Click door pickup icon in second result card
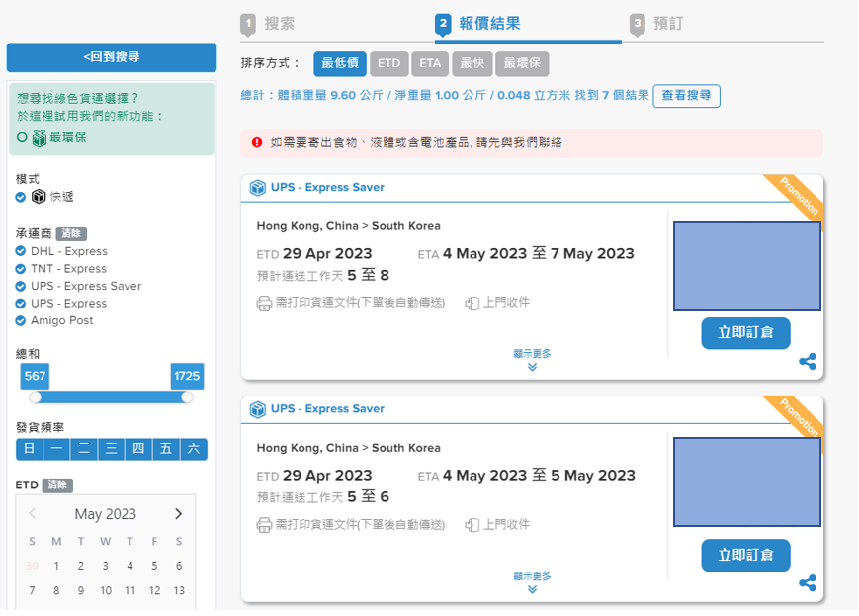Screen dimensions: 859x616 (x=472, y=525)
